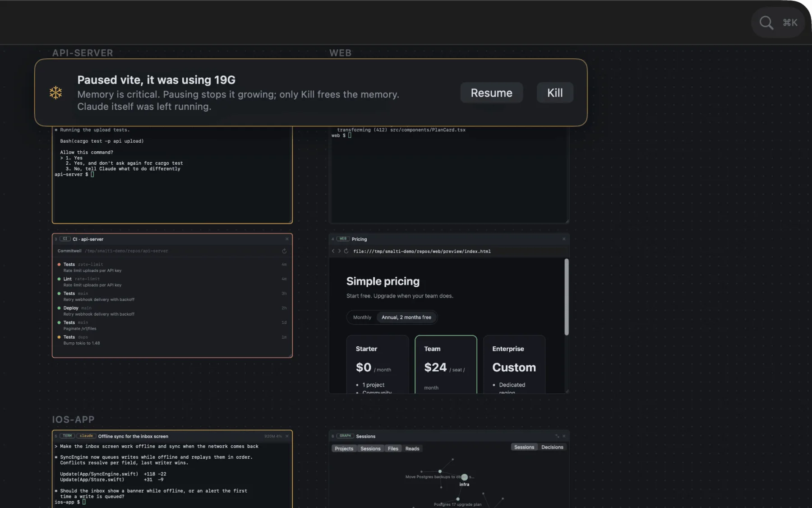Open the Deploy main CI run
The width and height of the screenshot is (812, 508).
tap(172, 311)
